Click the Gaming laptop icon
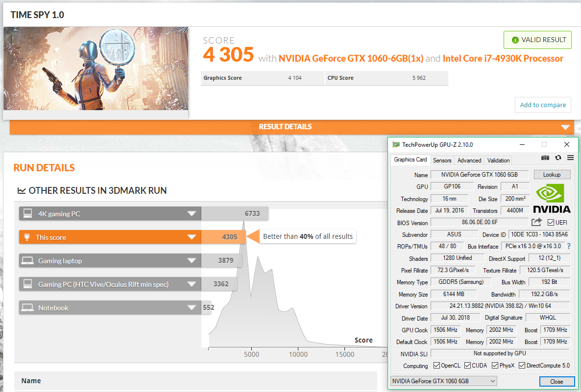 pos(27,260)
